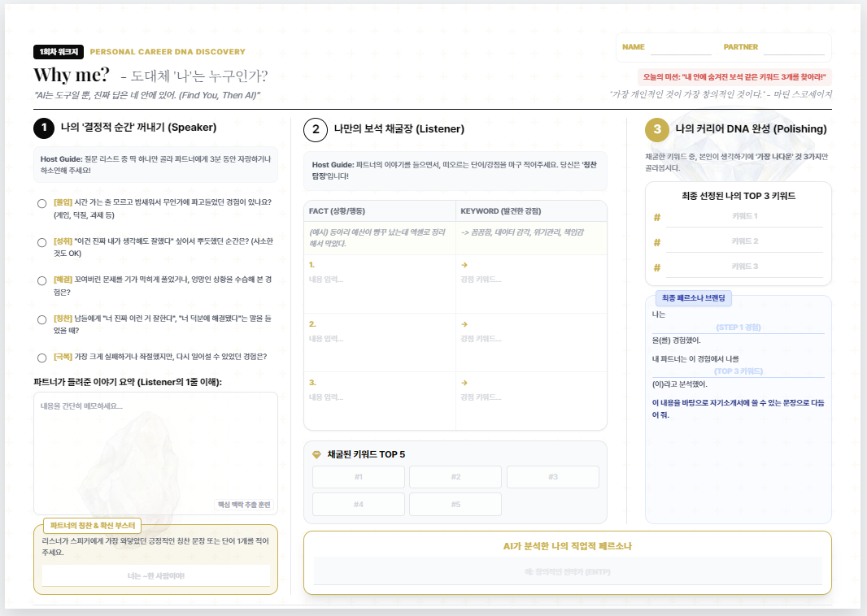Screen dimensions: 867x616
Task: Select the #1 keyword box
Action: click(358, 477)
